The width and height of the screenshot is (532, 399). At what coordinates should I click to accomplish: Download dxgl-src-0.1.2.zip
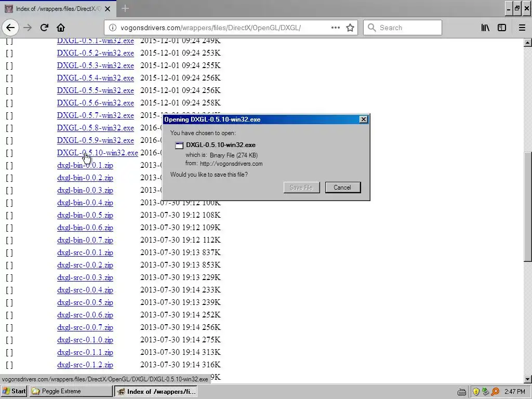(x=85, y=365)
